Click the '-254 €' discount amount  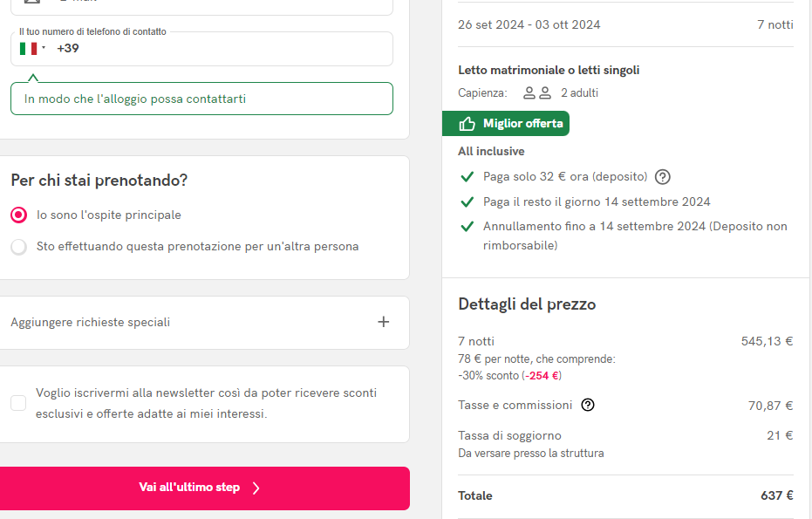pos(542,376)
